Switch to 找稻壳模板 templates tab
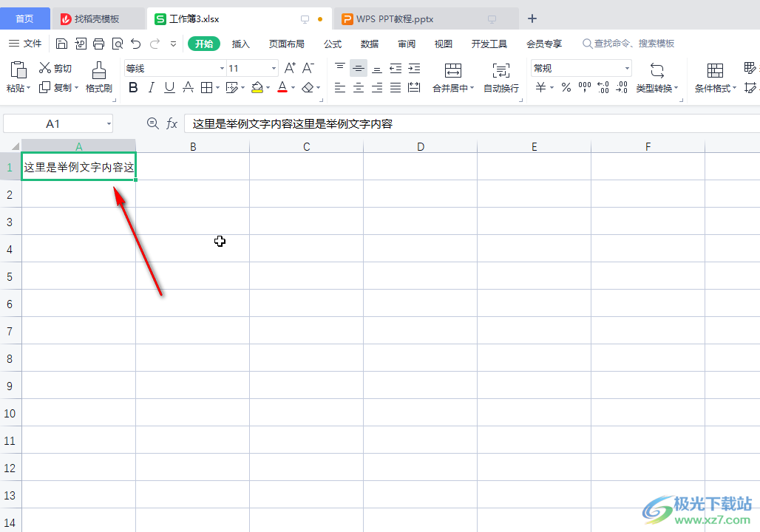Viewport: 760px width, 532px height. point(97,19)
